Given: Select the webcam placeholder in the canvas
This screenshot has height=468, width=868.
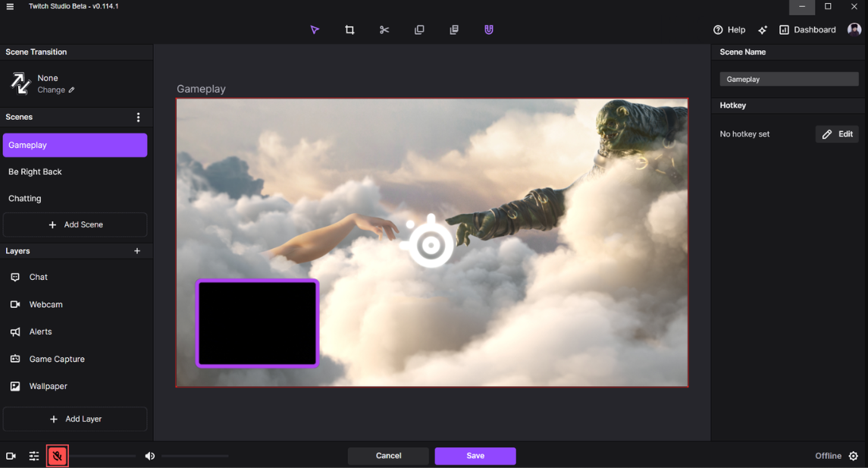Looking at the screenshot, I should (258, 323).
